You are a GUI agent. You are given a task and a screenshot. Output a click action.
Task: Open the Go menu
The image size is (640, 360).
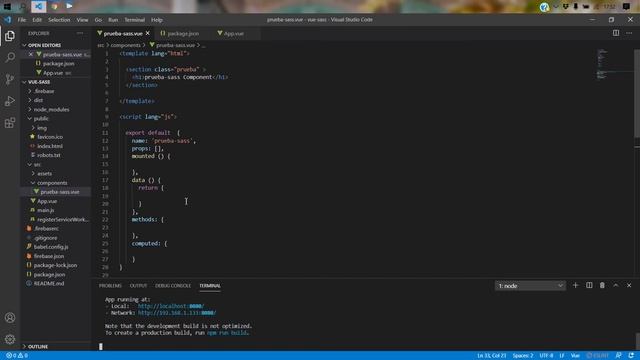[98, 20]
